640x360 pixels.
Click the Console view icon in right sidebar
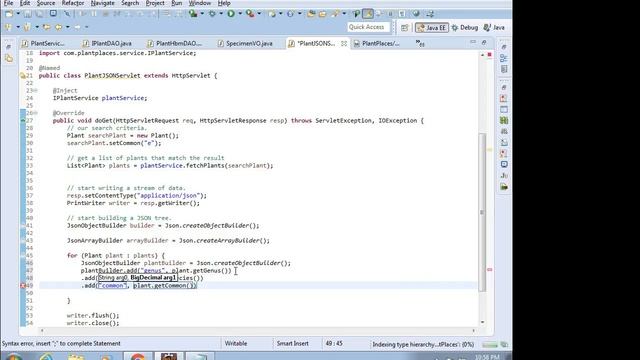point(504,164)
